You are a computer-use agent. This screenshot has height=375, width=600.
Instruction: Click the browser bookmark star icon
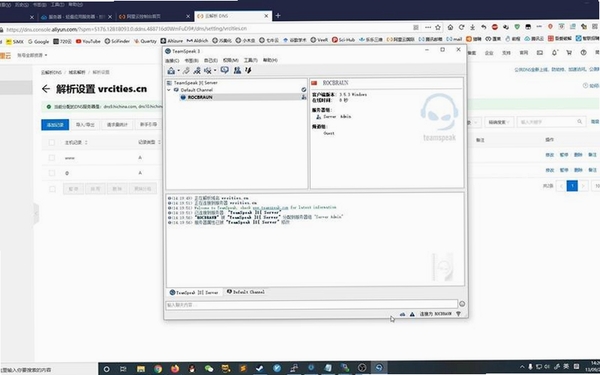pos(438,27)
